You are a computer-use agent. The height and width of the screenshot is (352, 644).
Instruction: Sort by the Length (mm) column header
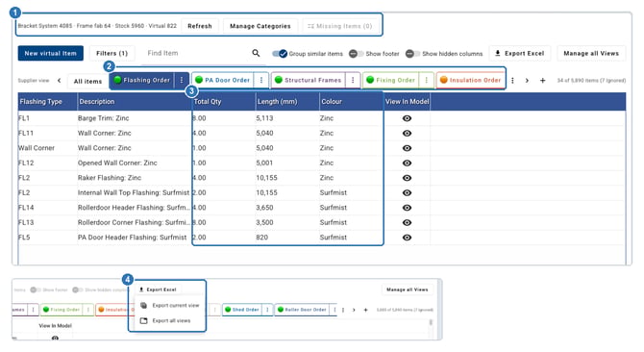(x=287, y=101)
